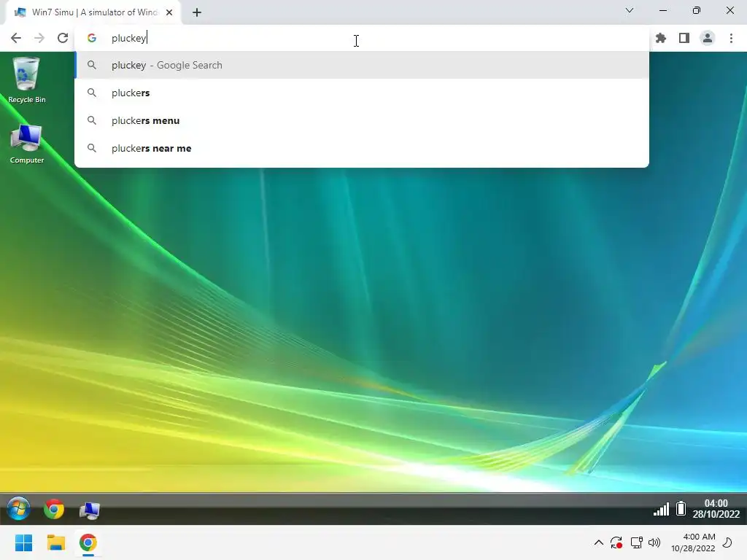Expand hidden system tray icons
Viewport: 747px width, 560px height.
(x=599, y=542)
